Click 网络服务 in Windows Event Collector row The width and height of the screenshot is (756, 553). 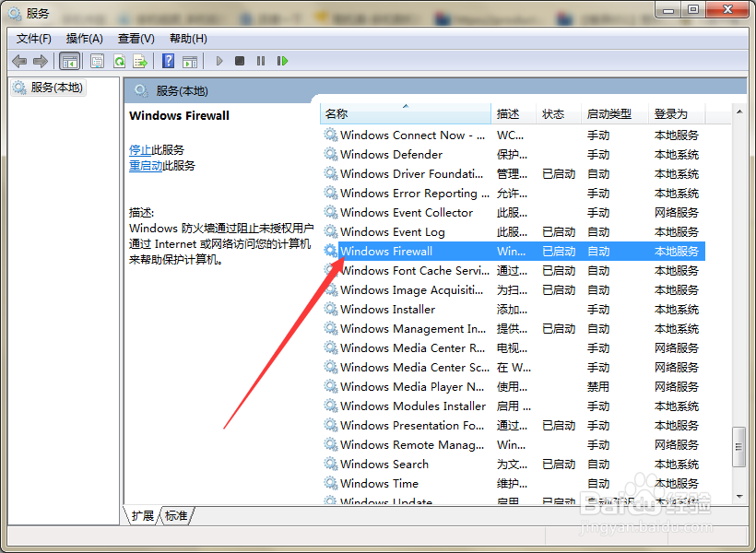[x=677, y=213]
